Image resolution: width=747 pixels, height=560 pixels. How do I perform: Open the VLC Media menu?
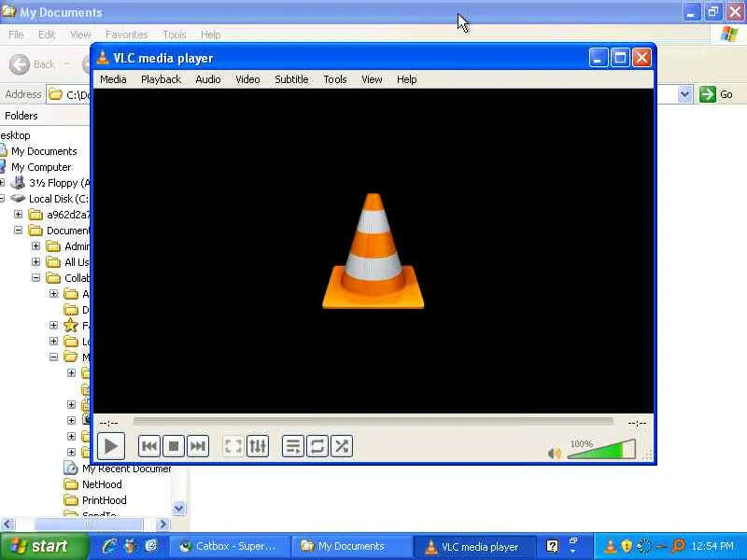click(x=113, y=79)
